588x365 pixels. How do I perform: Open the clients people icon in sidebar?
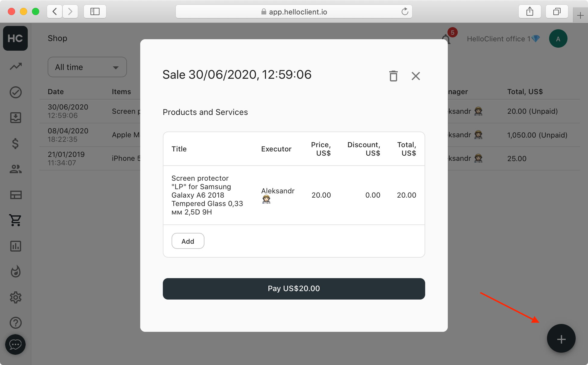pyautogui.click(x=16, y=169)
